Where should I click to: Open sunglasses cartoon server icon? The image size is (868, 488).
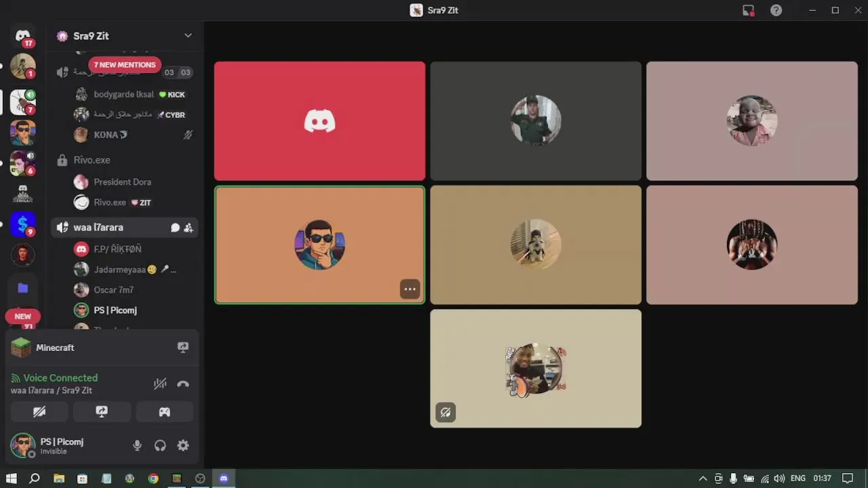tap(22, 132)
